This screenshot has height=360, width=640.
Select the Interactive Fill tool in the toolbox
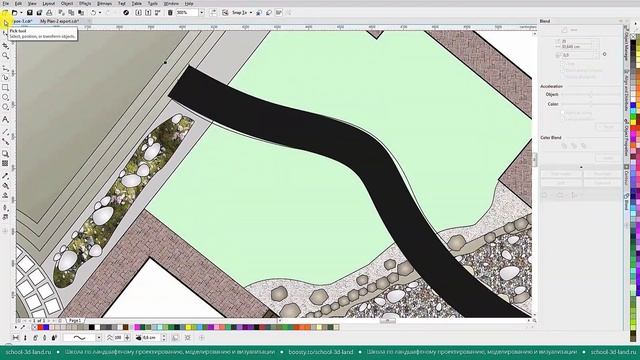[5, 186]
